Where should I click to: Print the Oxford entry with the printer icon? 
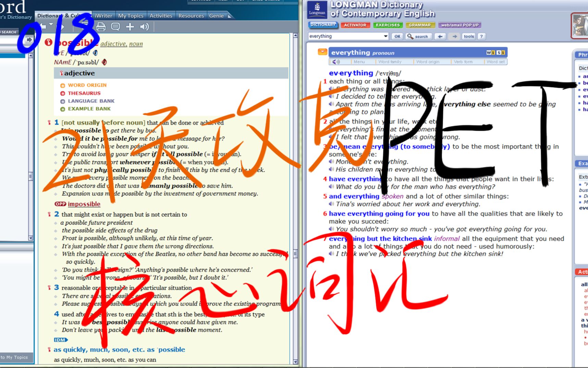(101, 27)
